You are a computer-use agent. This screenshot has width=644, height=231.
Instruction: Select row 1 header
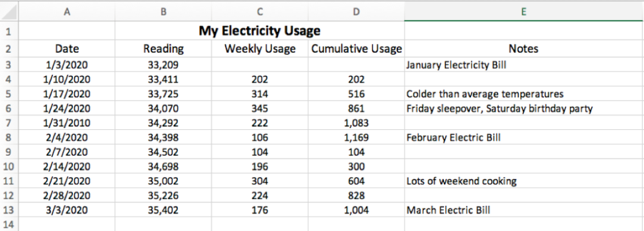tap(9, 31)
